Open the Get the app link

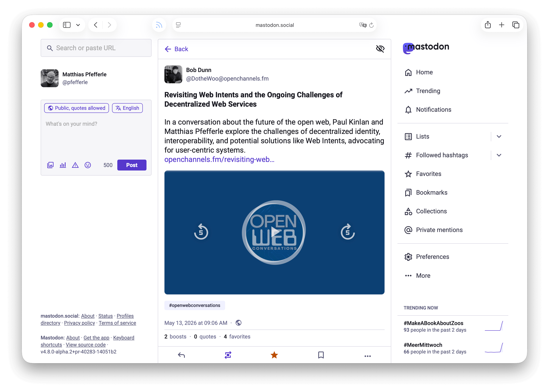coord(96,338)
